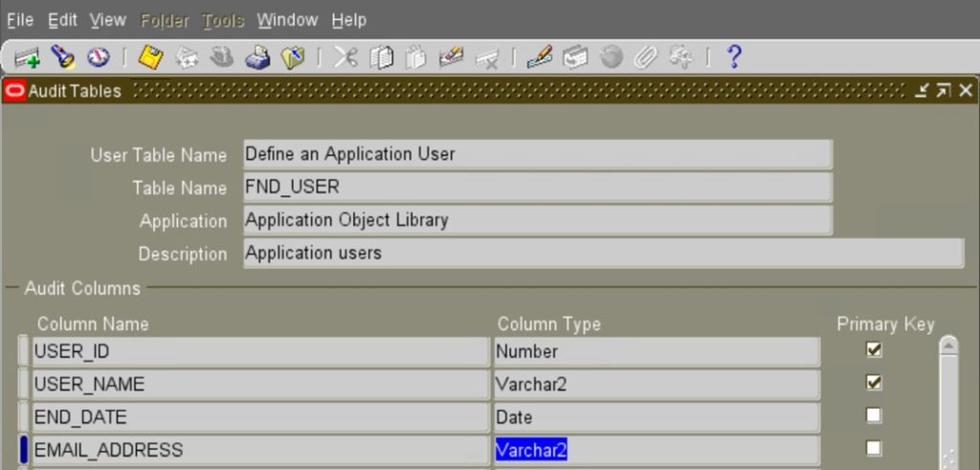980x470 pixels.
Task: Click the audit columns scrollbar up arrow
Action: pos(947,346)
